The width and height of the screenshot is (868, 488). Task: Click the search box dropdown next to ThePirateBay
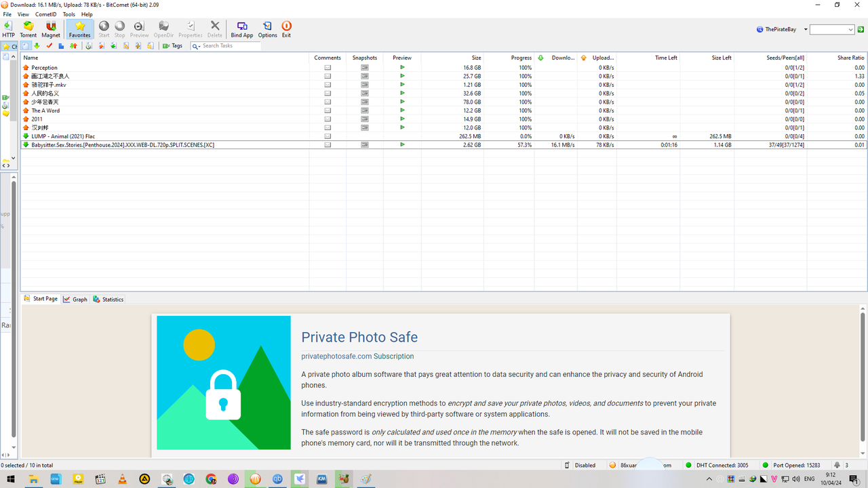point(851,30)
